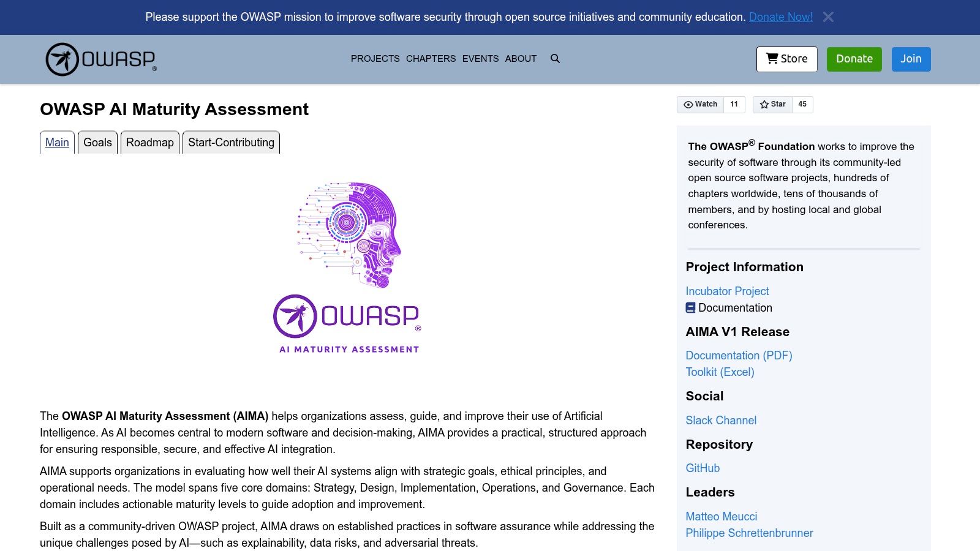The width and height of the screenshot is (980, 551).
Task: Switch to the Start-Contributing tab
Action: coord(231,143)
